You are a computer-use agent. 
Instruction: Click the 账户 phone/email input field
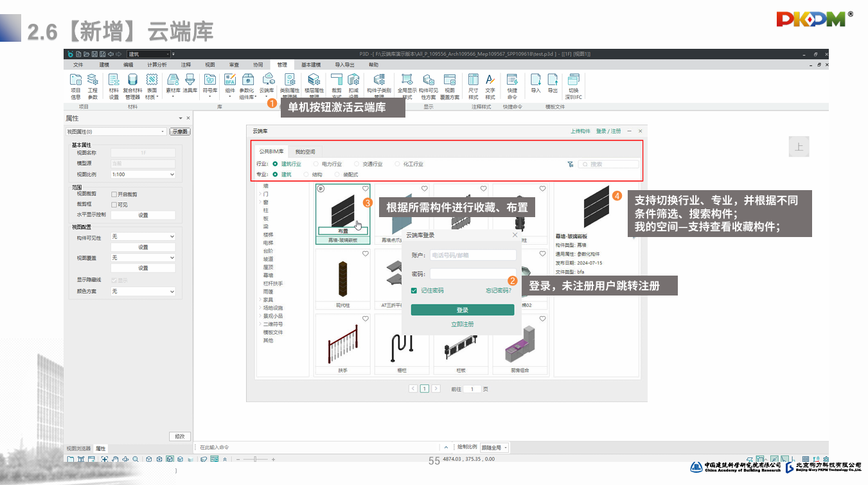(x=473, y=255)
